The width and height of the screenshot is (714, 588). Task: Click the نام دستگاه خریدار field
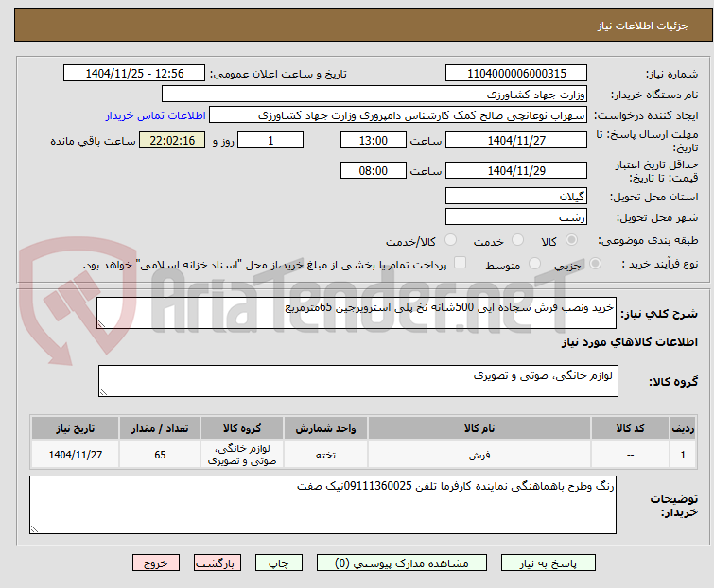tap(374, 95)
